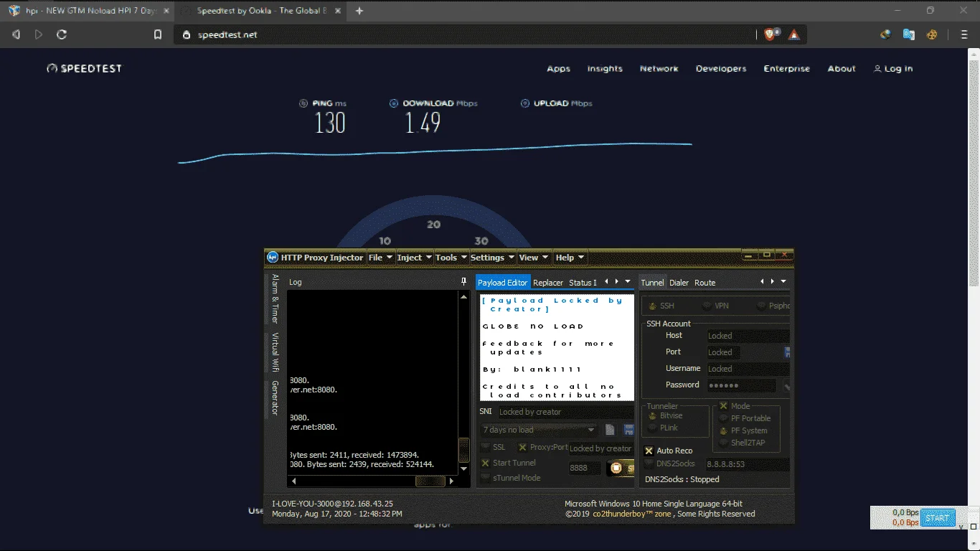Open the Insights link on Speedtest

605,69
